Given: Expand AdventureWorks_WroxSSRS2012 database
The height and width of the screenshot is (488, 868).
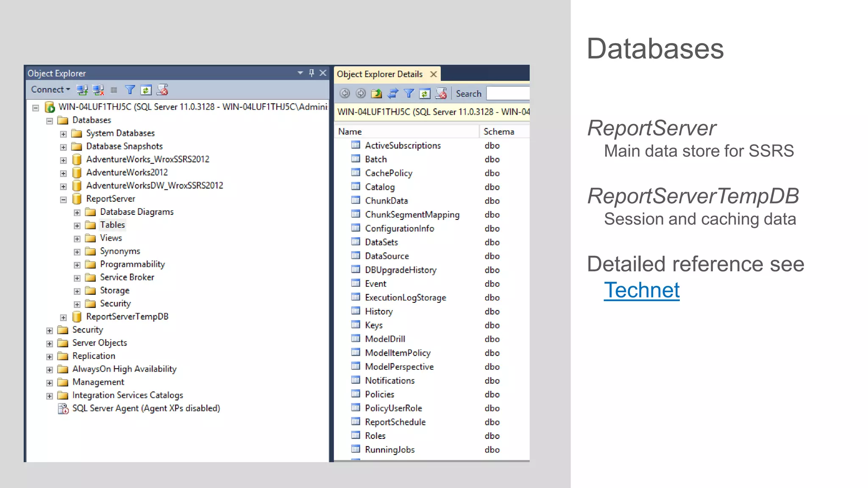Looking at the screenshot, I should [x=63, y=160].
